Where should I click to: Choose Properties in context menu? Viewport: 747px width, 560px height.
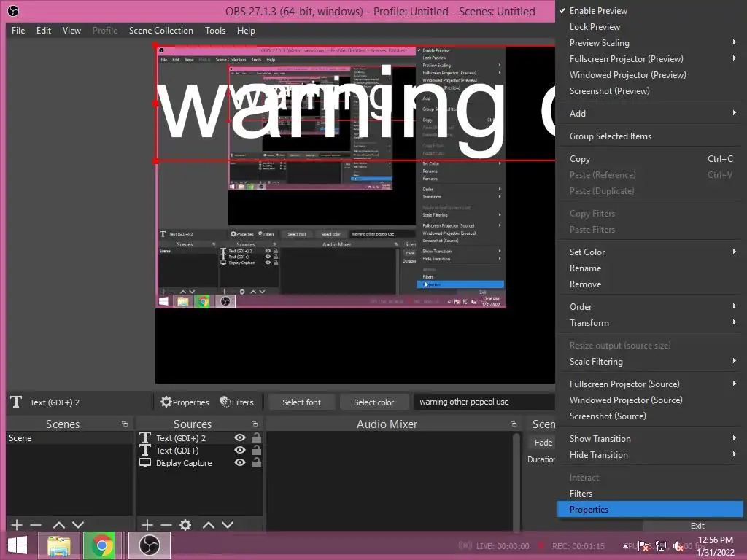649,510
